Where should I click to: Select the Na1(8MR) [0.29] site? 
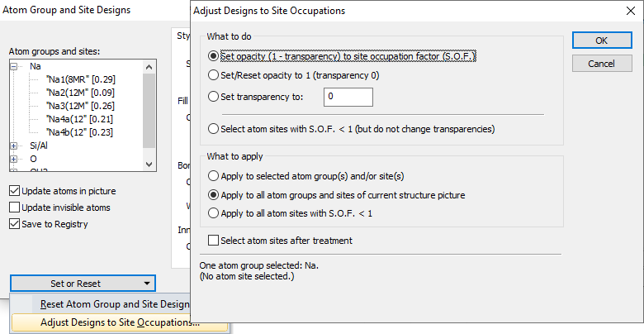(80, 79)
